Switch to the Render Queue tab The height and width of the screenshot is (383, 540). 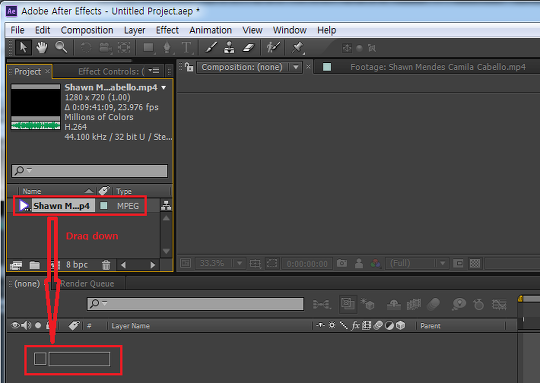pos(87,284)
